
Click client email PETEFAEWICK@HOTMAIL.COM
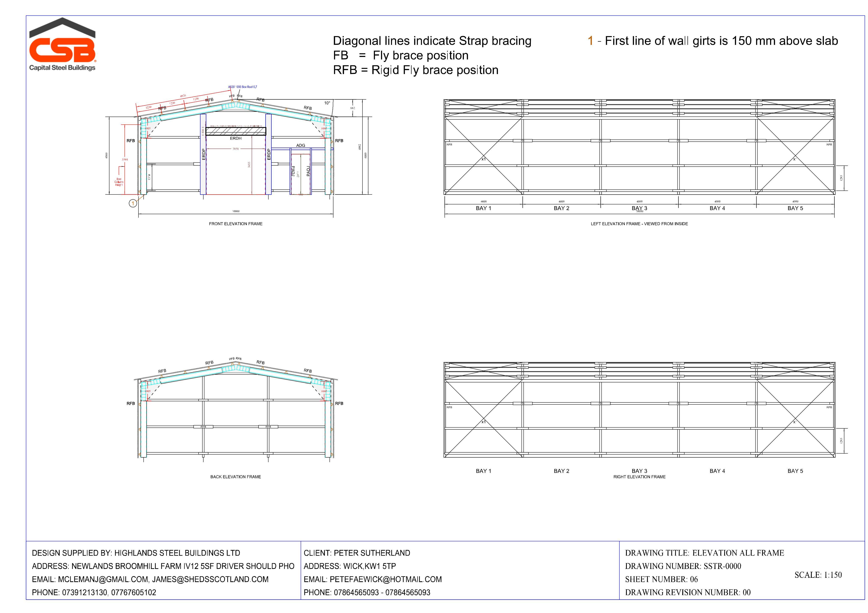click(x=373, y=580)
